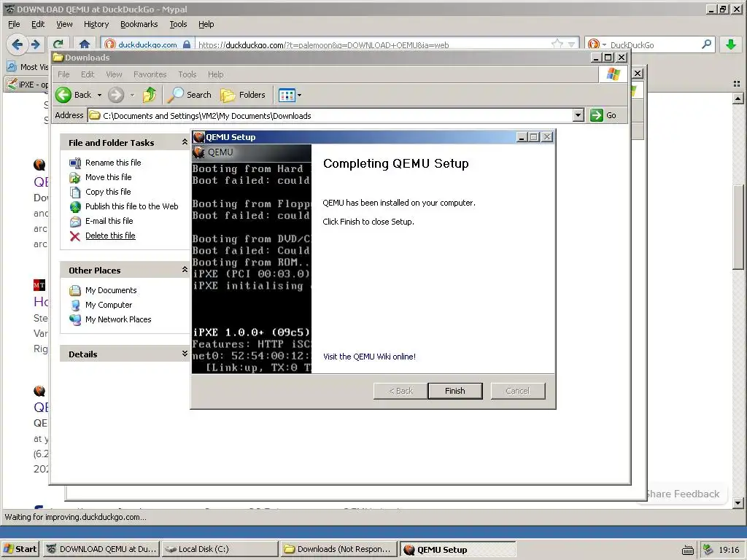Click the Publish to Web globe icon

(x=75, y=206)
